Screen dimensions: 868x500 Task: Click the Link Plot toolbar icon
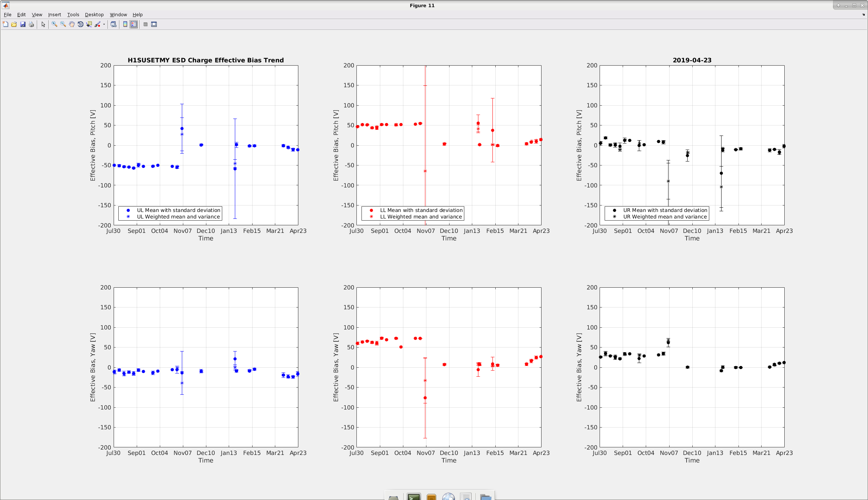(x=114, y=25)
